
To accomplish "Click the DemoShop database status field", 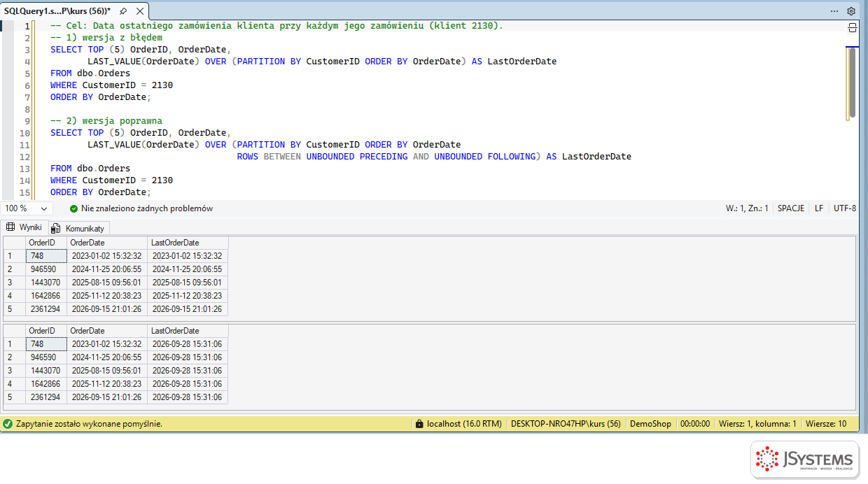I will pyautogui.click(x=650, y=424).
